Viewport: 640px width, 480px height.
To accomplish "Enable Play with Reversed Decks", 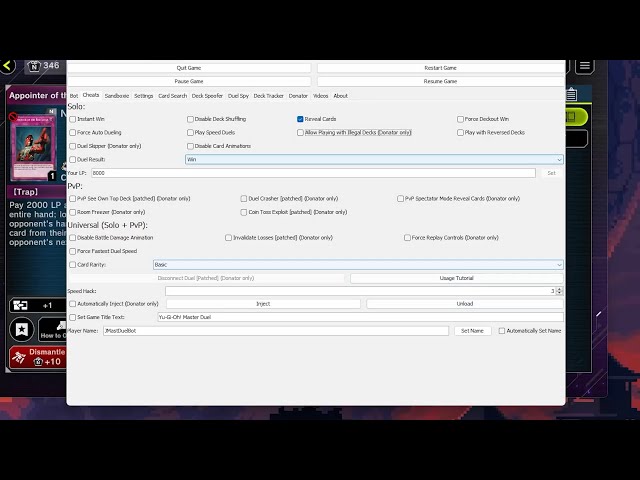I will 460,133.
